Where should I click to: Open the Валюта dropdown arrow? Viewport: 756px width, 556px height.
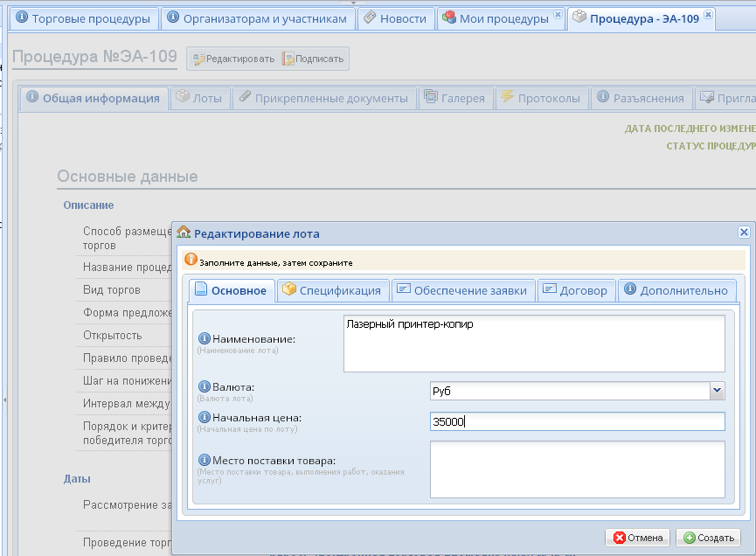tap(717, 391)
